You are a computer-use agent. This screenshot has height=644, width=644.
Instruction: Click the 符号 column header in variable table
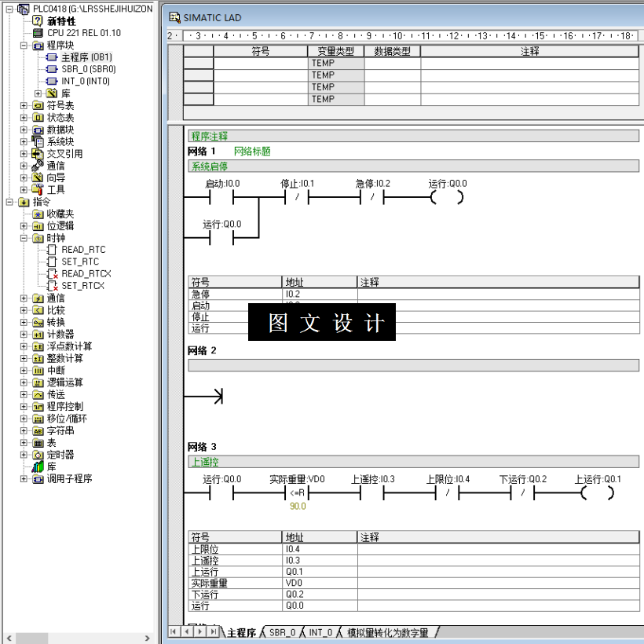[x=261, y=51]
